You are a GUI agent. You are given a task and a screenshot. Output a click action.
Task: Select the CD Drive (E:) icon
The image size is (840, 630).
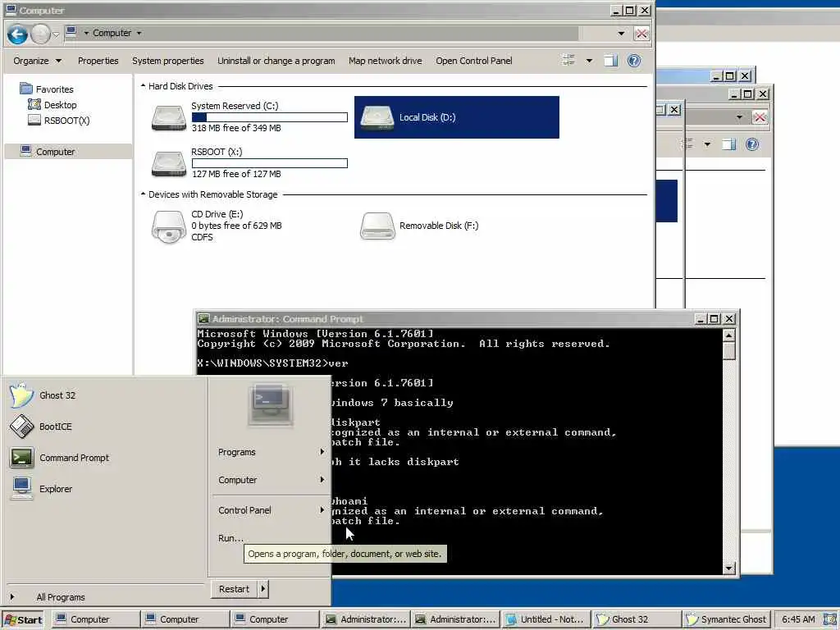[x=169, y=226]
